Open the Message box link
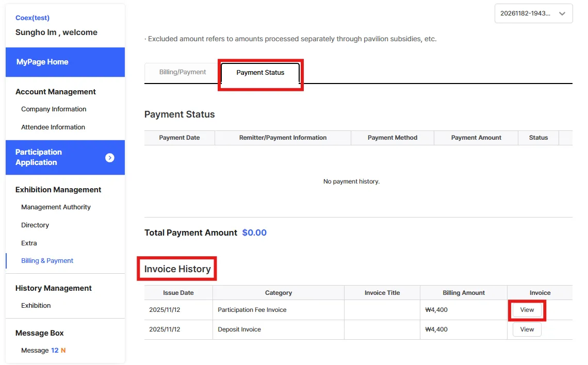The width and height of the screenshot is (588, 365). (x=35, y=351)
